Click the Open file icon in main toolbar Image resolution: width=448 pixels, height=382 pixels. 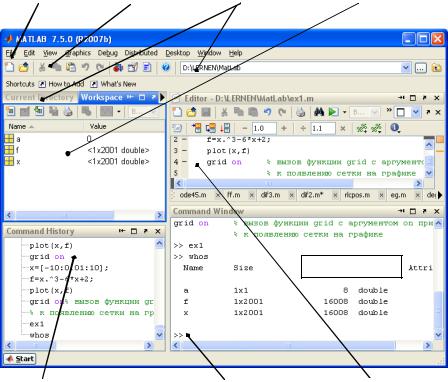click(x=24, y=68)
